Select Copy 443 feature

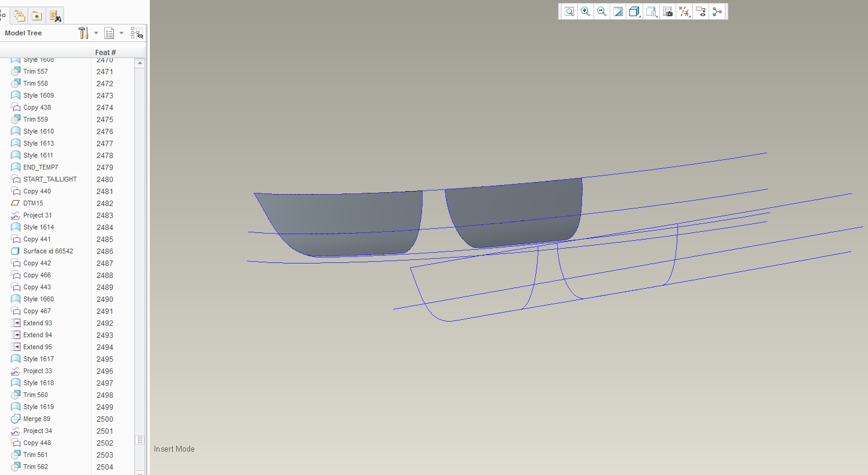[37, 287]
